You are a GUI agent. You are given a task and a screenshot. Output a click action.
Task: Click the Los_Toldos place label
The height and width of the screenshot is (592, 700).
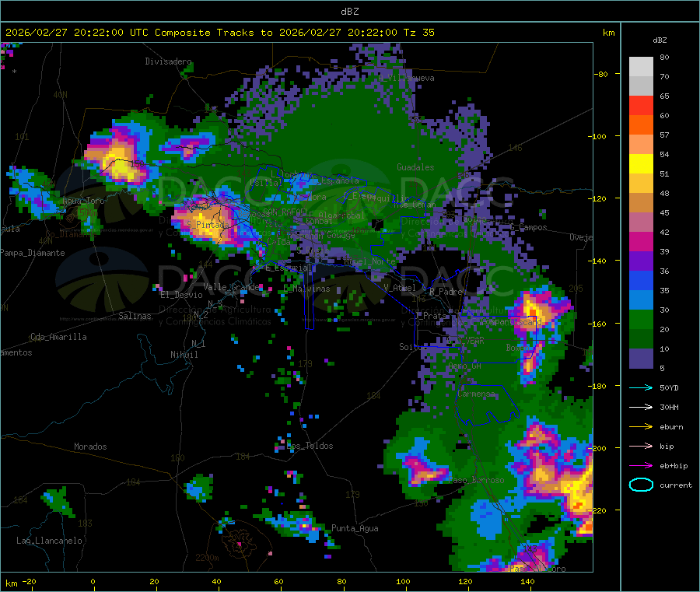tap(310, 446)
